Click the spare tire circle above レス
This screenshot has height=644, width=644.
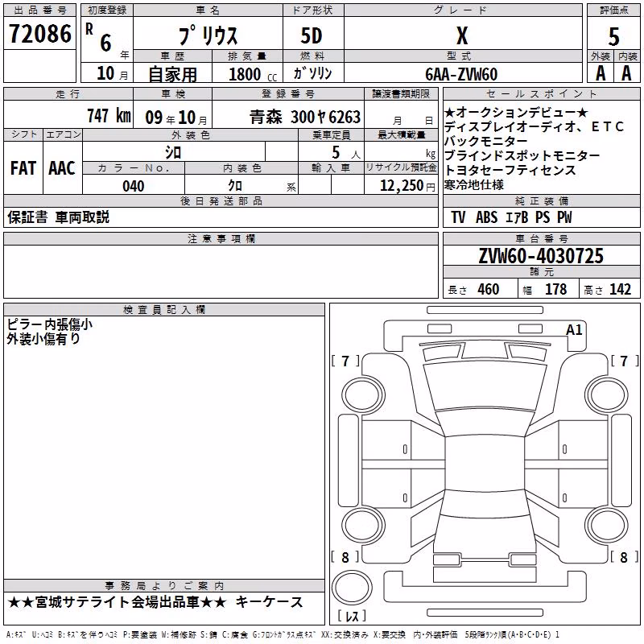352,588
